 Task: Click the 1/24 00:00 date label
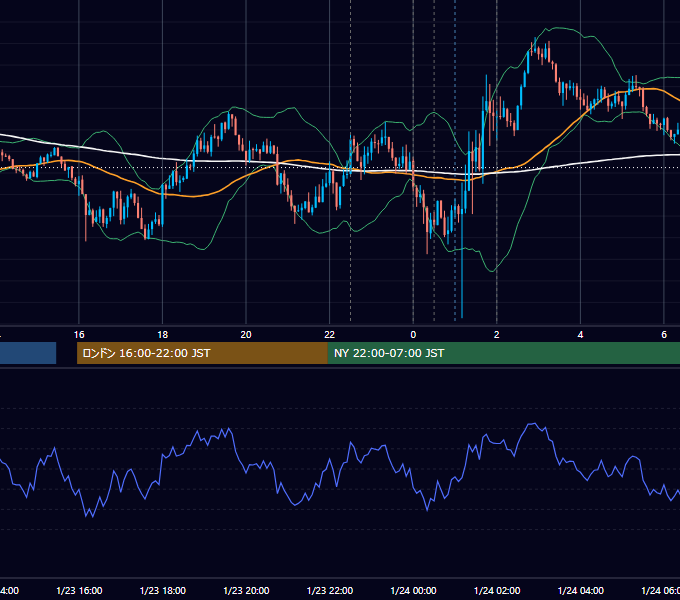pos(413,590)
